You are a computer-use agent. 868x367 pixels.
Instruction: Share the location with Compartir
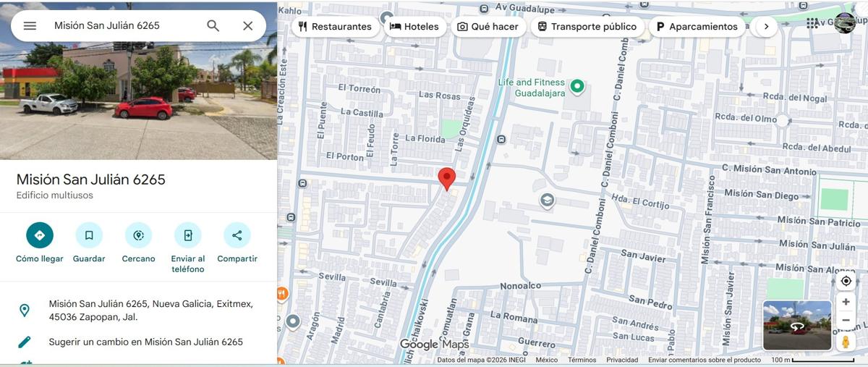click(237, 235)
